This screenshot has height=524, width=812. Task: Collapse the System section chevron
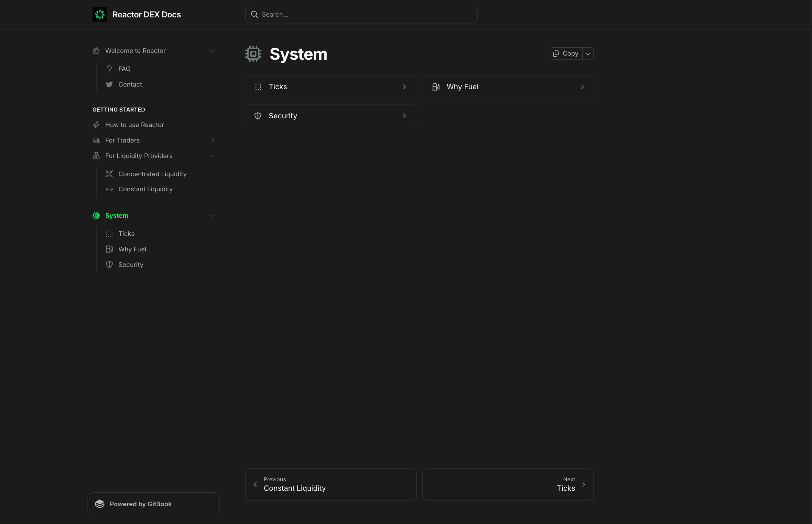pyautogui.click(x=212, y=215)
